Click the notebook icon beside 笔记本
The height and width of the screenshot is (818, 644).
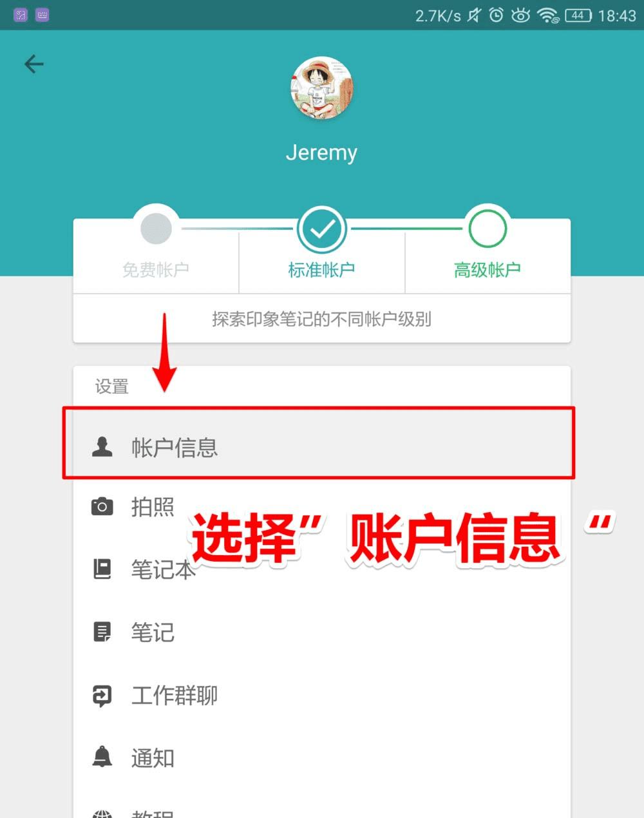(x=102, y=569)
